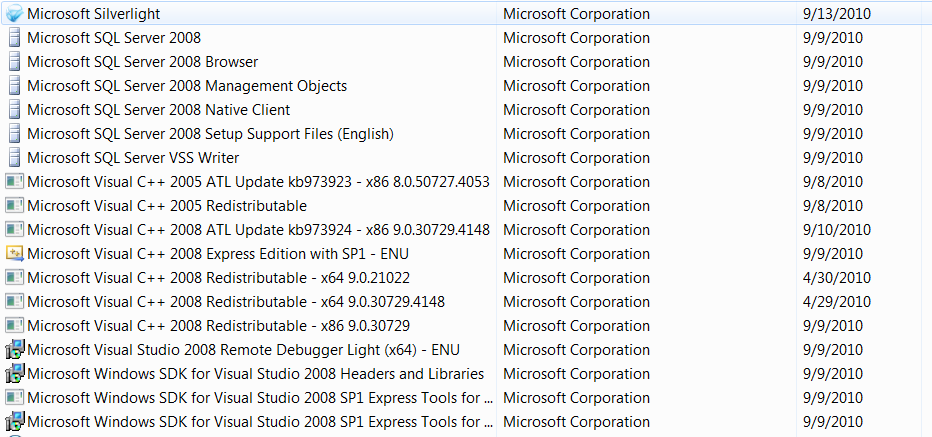
Task: Click the SQL Server 2008 Management Objects icon
Action: 14,86
